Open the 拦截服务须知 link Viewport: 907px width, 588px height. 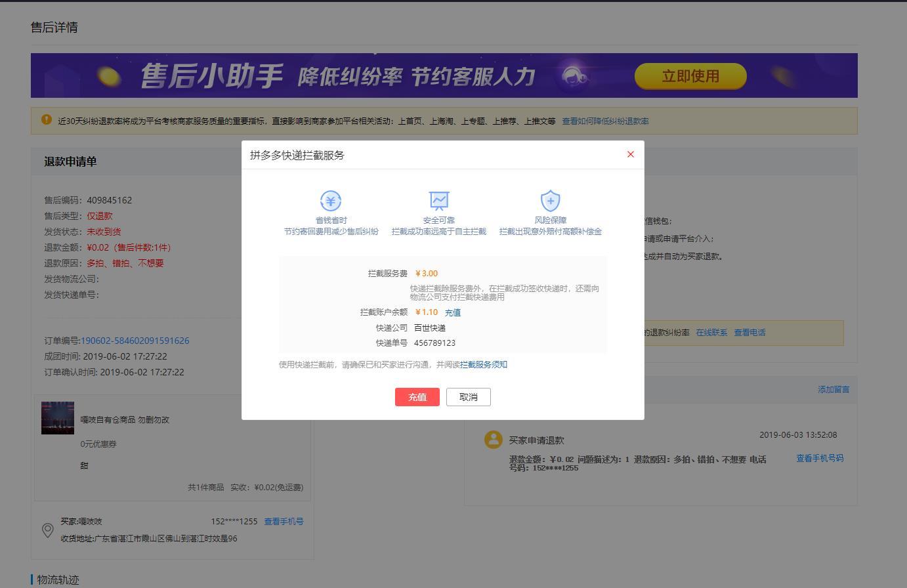[483, 365]
